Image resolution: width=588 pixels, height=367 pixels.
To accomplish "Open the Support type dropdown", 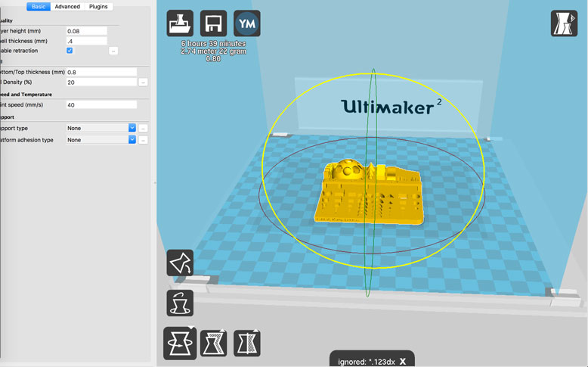I will coord(101,128).
